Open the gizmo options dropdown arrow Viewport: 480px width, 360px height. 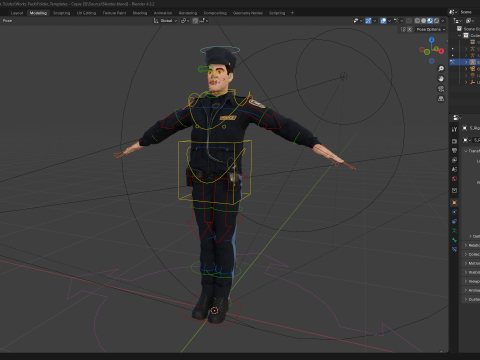point(374,21)
